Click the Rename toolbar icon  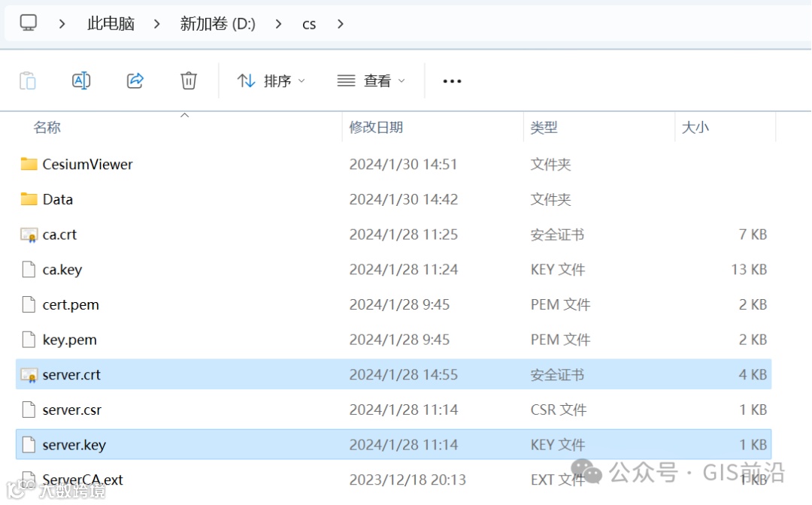coord(81,80)
